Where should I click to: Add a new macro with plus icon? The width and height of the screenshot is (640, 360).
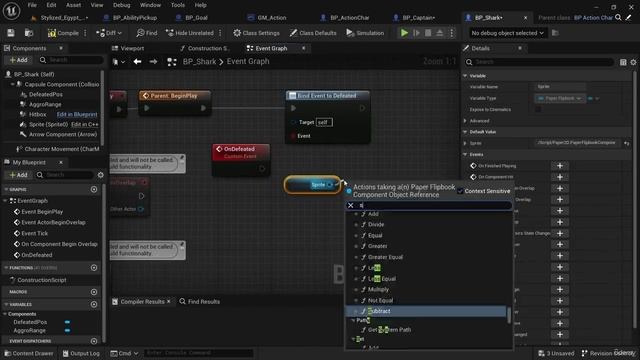[94, 292]
